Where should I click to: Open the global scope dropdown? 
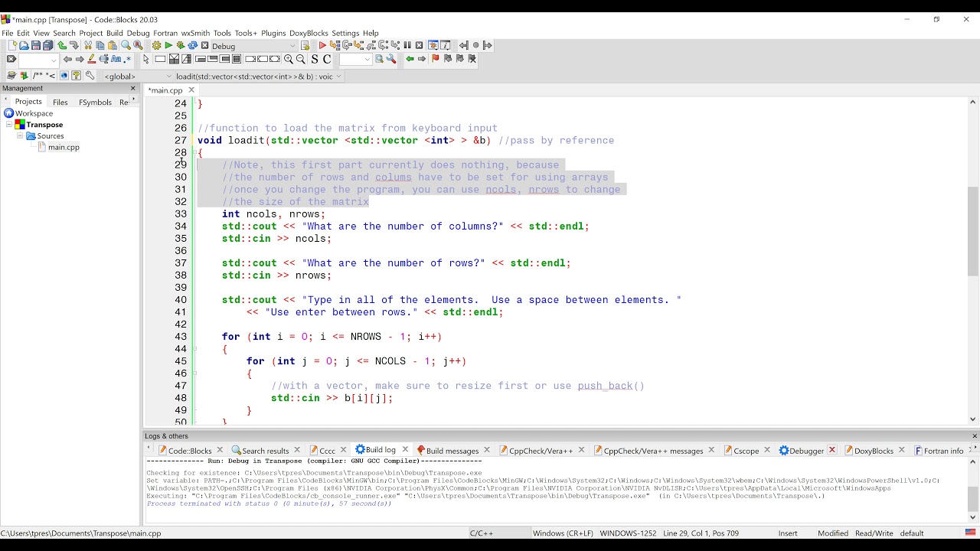tap(137, 77)
